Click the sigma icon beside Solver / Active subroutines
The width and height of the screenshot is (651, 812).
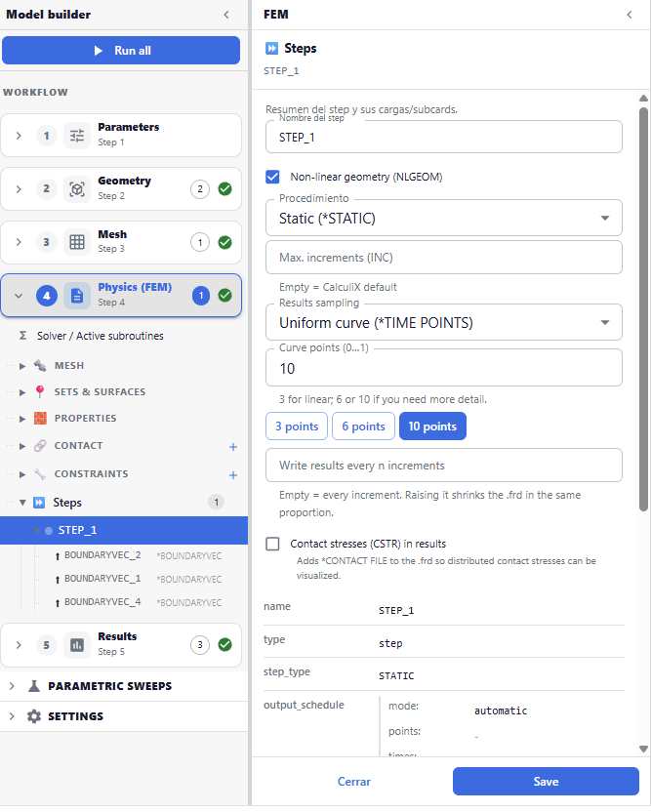tap(22, 336)
